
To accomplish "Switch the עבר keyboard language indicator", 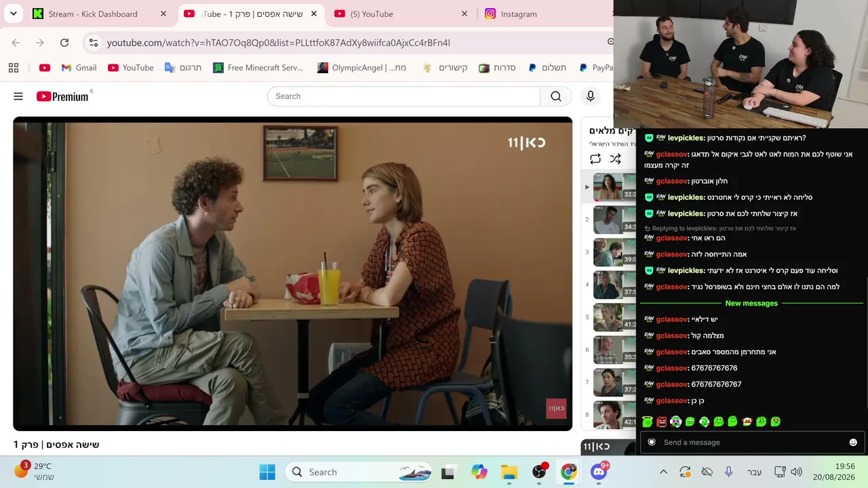I will (754, 472).
